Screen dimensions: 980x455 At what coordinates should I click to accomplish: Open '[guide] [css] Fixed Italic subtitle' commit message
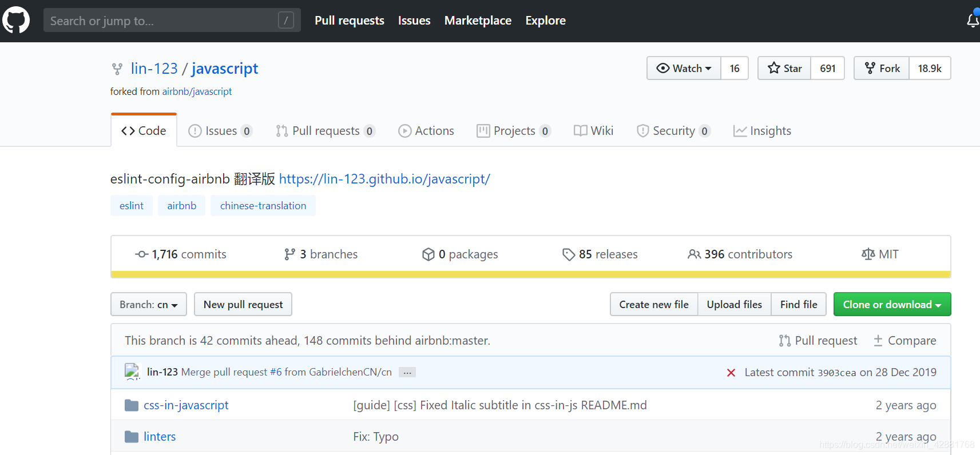pos(500,405)
